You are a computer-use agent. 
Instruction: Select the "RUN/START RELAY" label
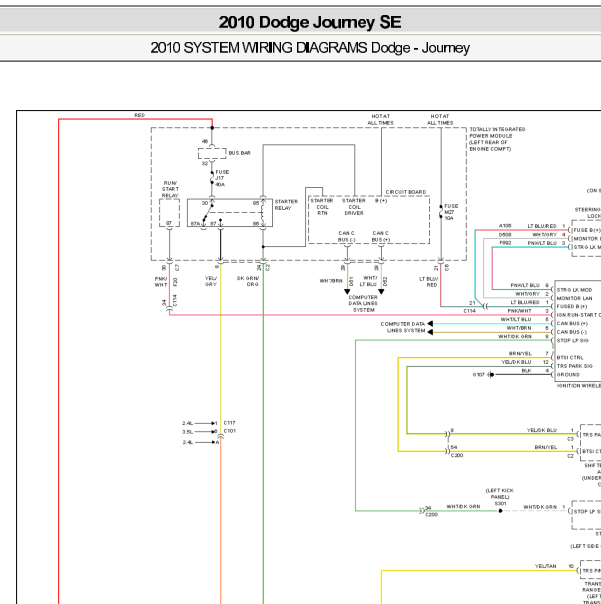click(170, 189)
